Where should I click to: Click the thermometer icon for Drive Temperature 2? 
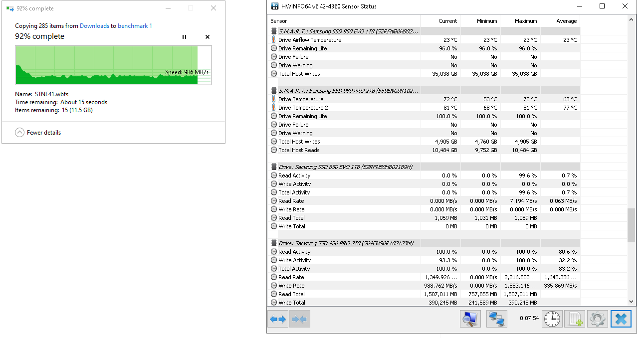point(274,108)
